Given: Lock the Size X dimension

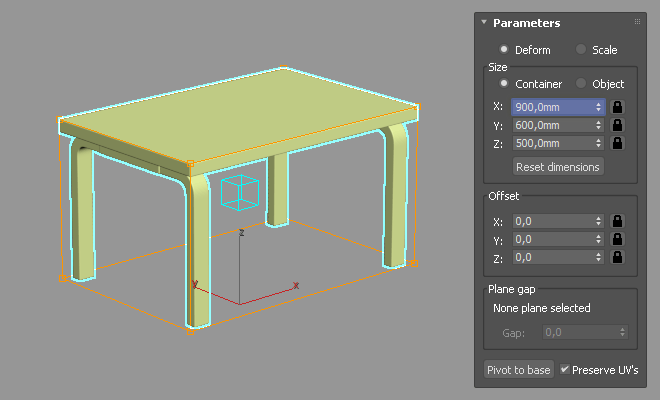Looking at the screenshot, I should click(x=618, y=106).
